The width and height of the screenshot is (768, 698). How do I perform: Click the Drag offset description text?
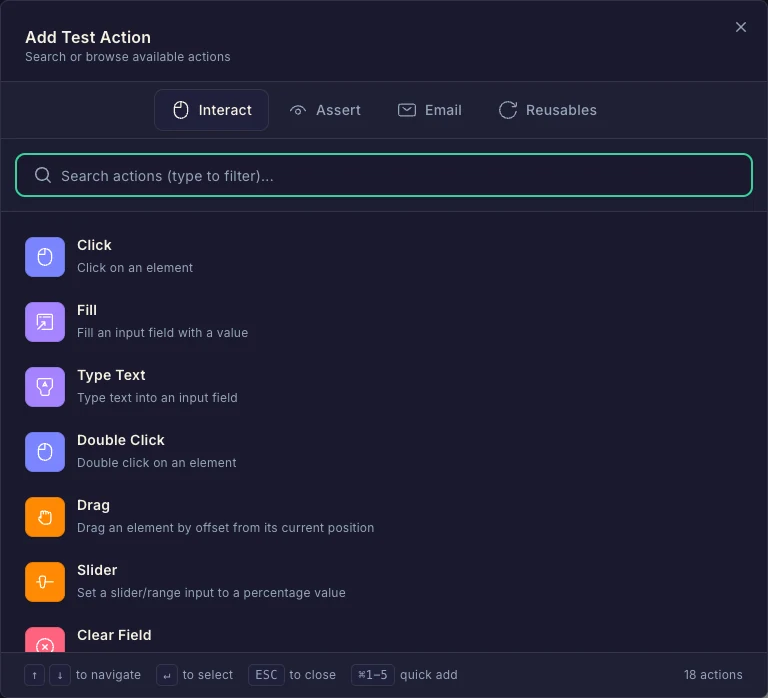[x=225, y=528]
